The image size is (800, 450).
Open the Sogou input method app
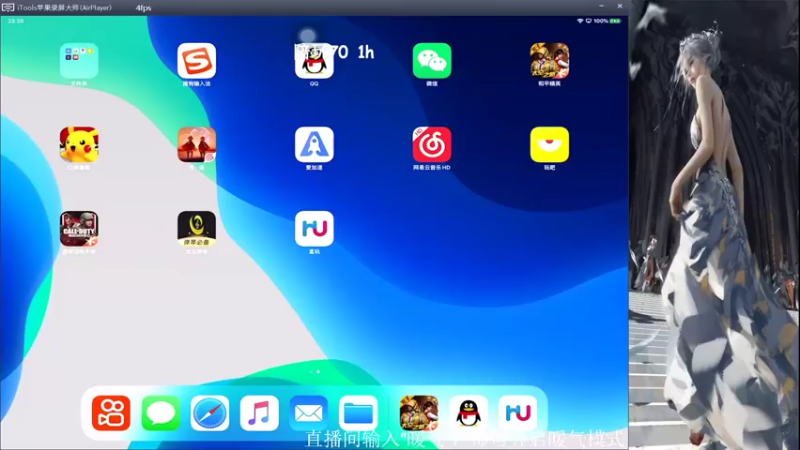point(196,61)
